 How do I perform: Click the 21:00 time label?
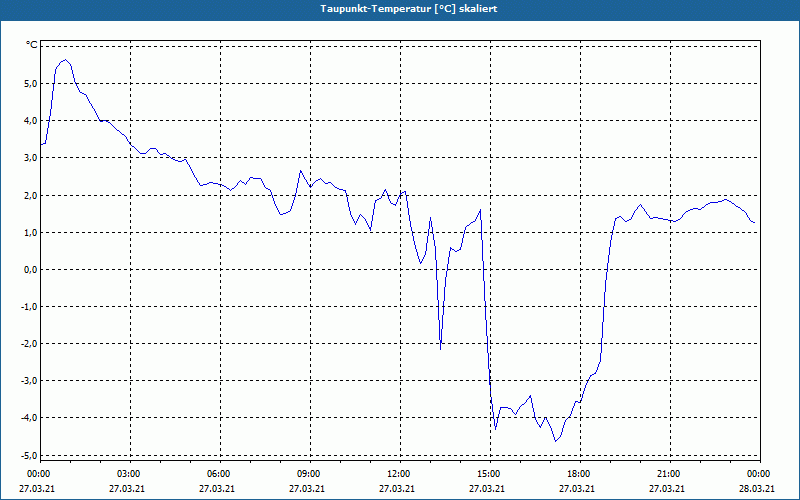[x=670, y=474]
